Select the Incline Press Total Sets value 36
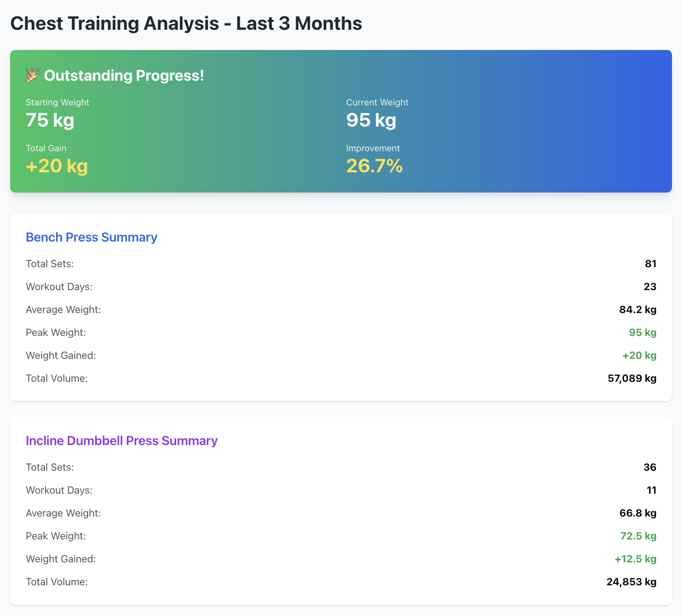The image size is (683, 616). [x=651, y=467]
